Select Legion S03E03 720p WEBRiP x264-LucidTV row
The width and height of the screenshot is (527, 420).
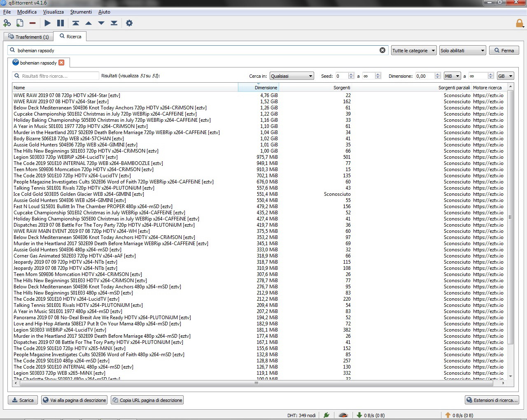[259, 157]
